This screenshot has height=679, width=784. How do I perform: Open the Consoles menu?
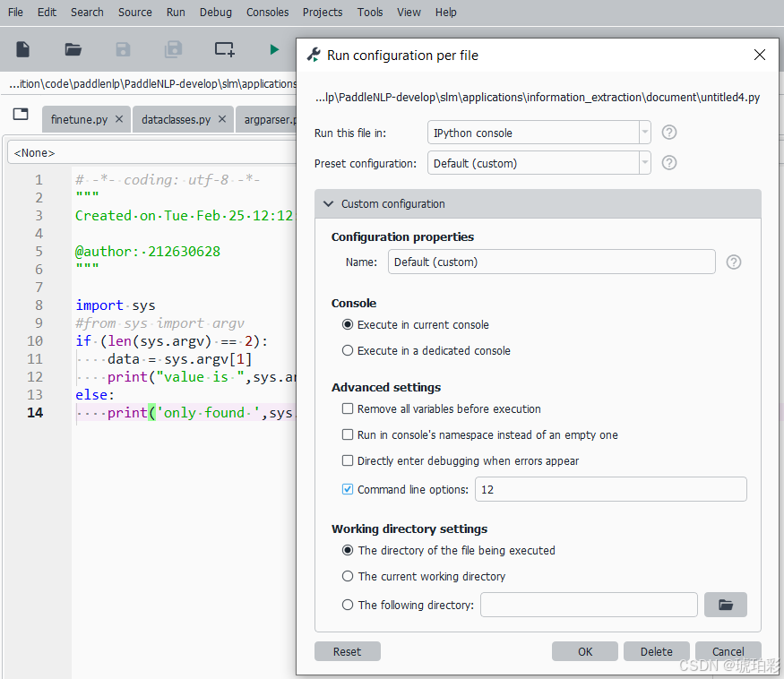[268, 12]
